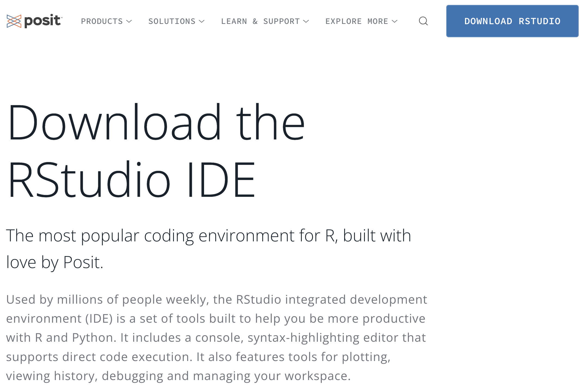Expand the Explore More chevron
The height and width of the screenshot is (392, 585).
[395, 21]
